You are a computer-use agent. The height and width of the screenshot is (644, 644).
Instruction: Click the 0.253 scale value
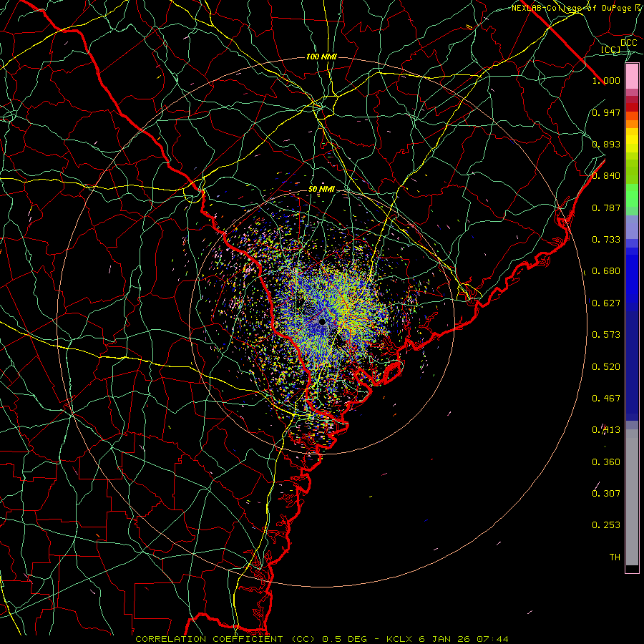click(606, 525)
